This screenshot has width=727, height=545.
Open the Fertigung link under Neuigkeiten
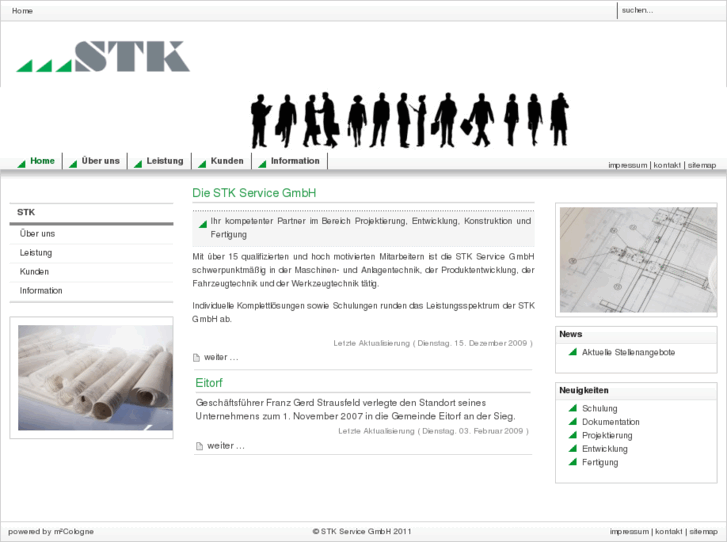(x=600, y=462)
